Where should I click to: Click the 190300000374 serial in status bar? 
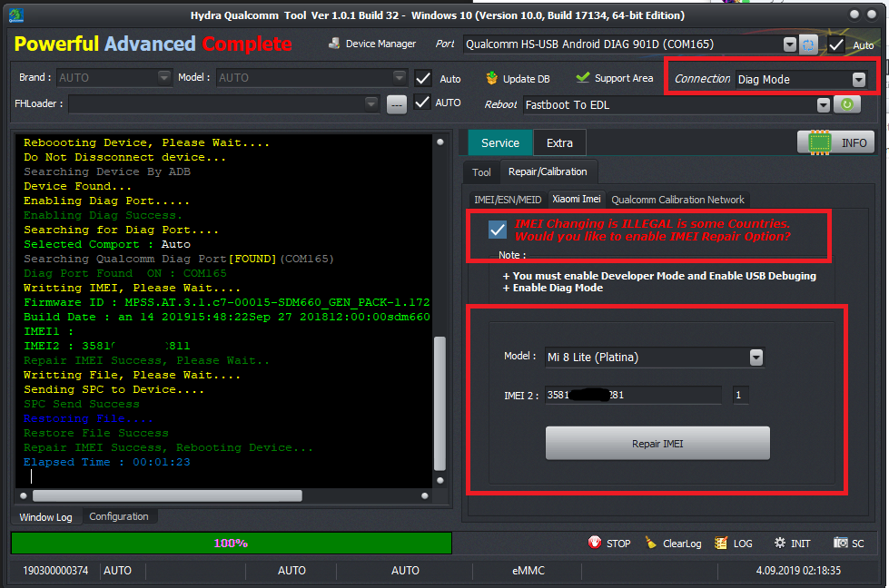point(55,571)
